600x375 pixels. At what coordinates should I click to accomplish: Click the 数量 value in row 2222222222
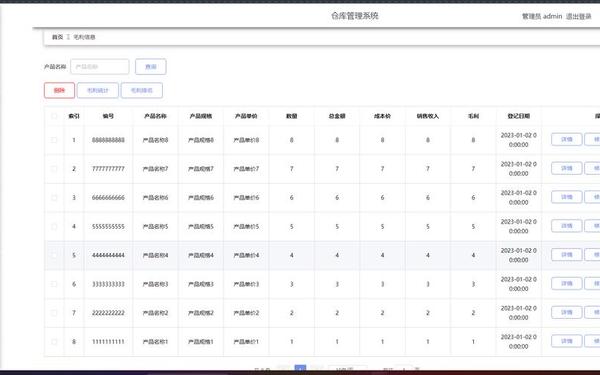coord(292,313)
